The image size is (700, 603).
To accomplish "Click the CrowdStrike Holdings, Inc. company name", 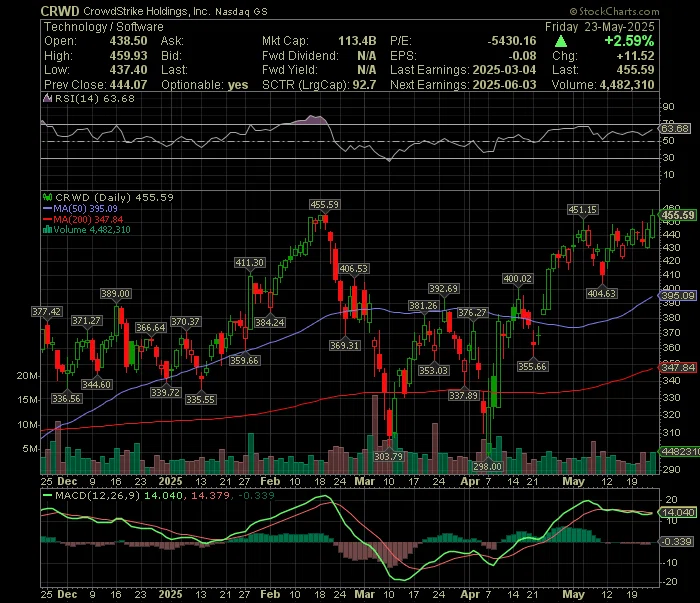I will tap(146, 11).
